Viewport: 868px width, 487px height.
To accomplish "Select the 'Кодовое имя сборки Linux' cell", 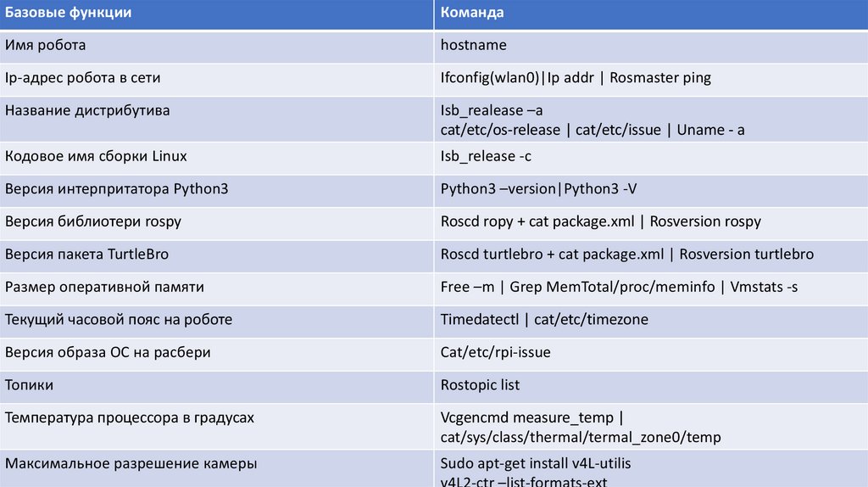I will [96, 156].
